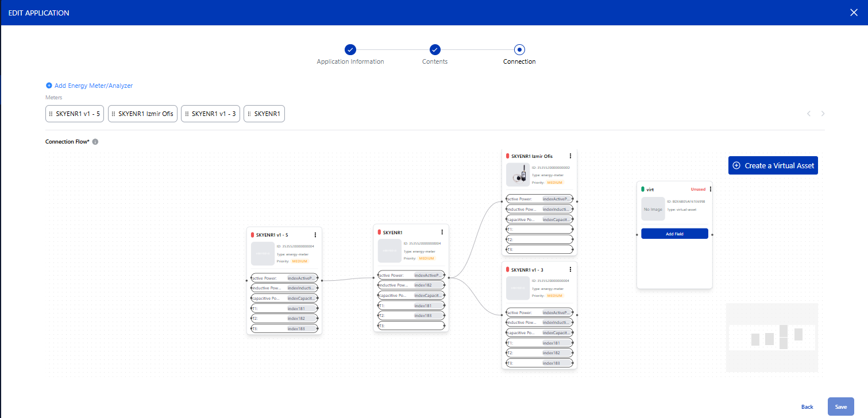
Task: Select T3 field in SKYENR1 v1 - 3 node
Action: tap(539, 363)
